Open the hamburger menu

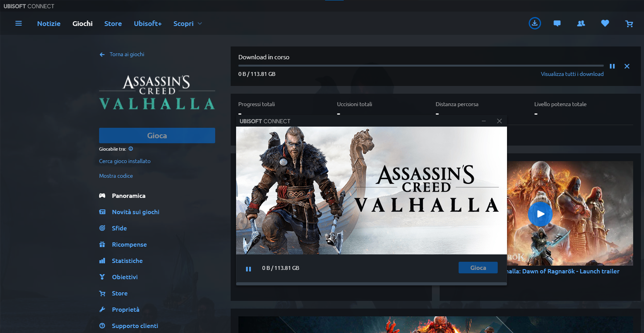click(18, 24)
